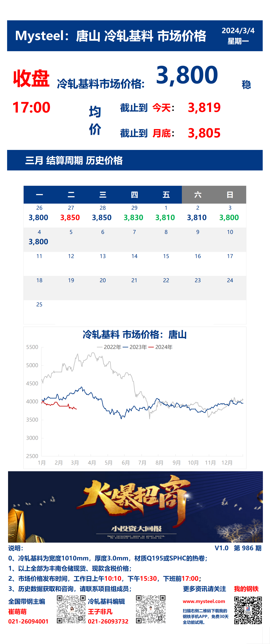Select the 六 weekend column header
Viewport: 270px width, 644px height.
(x=198, y=194)
